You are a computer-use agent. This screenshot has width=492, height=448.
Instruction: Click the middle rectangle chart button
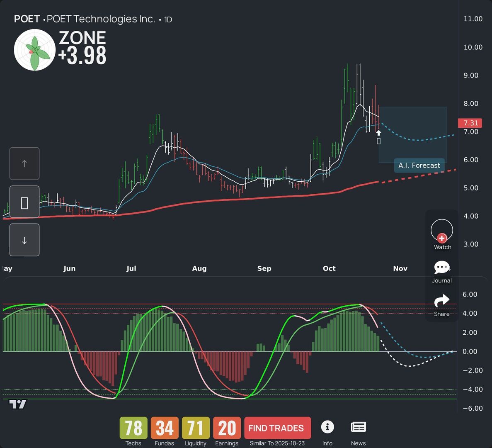pos(24,202)
